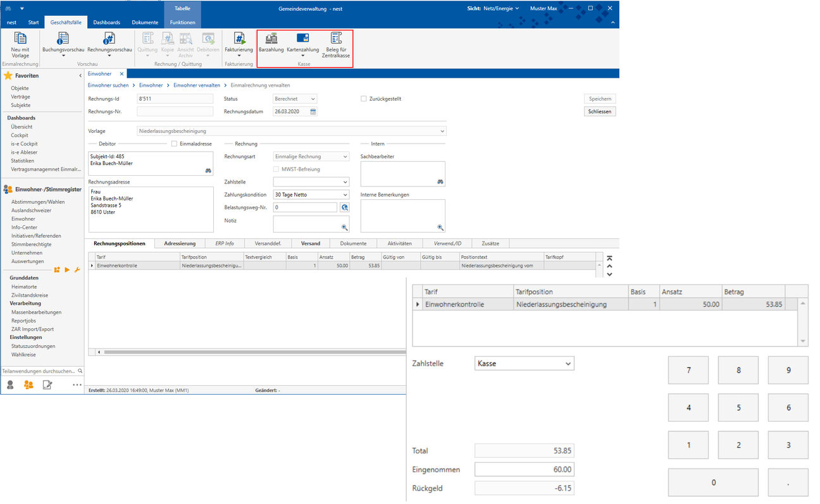Click Einwohner suchen breadcrumb link
820x504 pixels.
click(x=108, y=85)
